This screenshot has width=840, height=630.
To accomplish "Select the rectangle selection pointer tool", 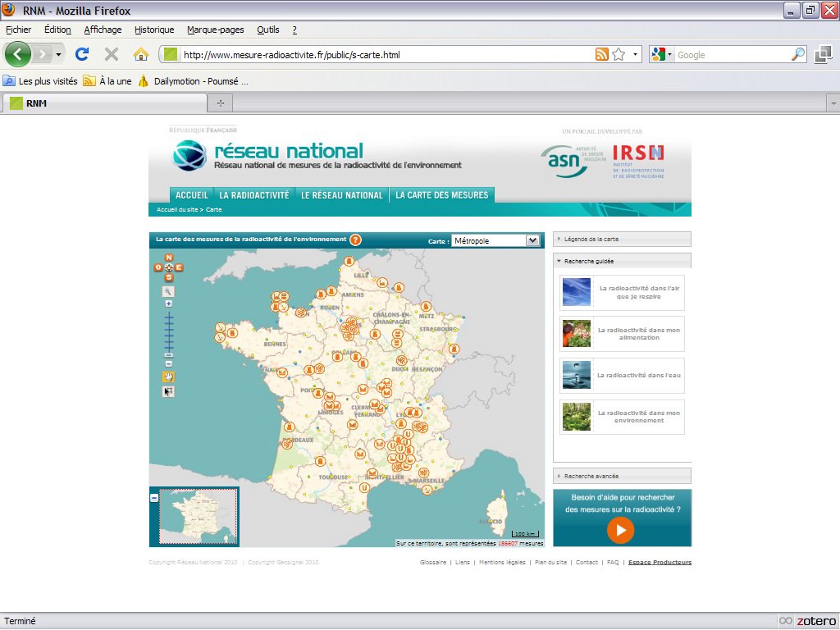I will (169, 391).
